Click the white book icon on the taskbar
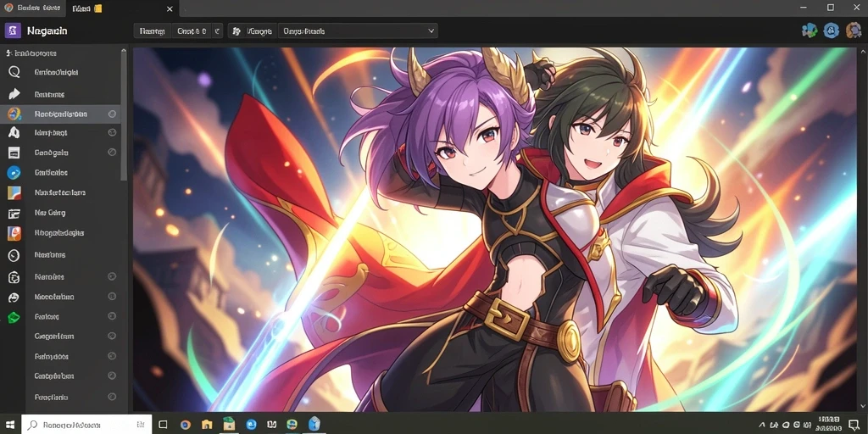This screenshot has width=868, height=434. 271,425
